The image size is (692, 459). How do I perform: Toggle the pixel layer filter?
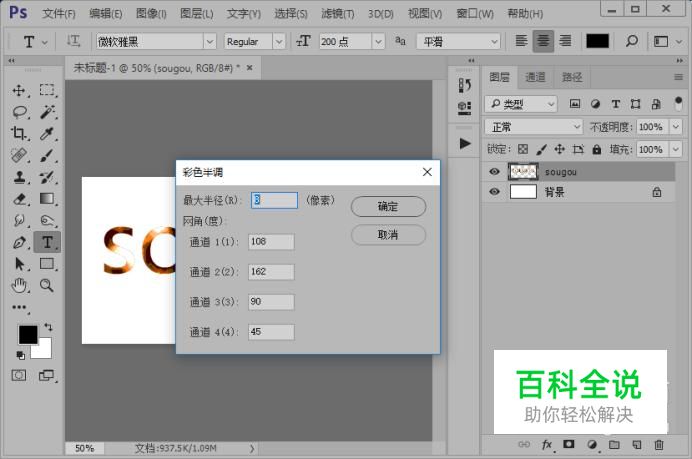(575, 104)
